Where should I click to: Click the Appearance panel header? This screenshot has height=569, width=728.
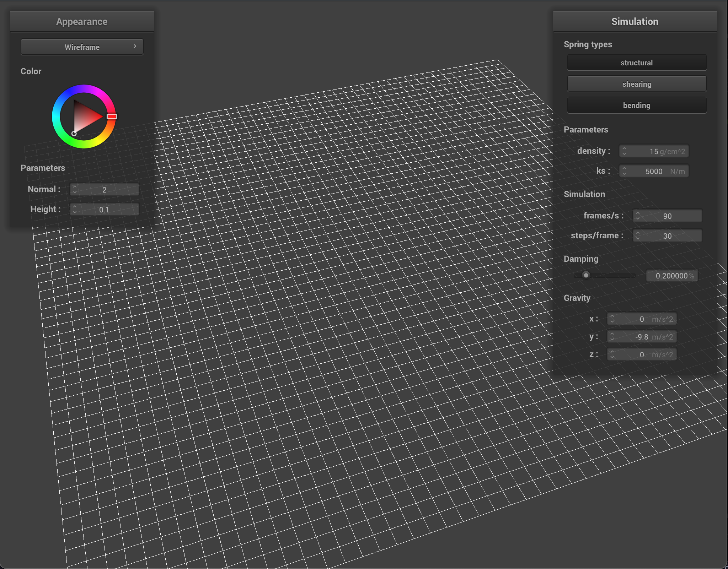tap(82, 22)
